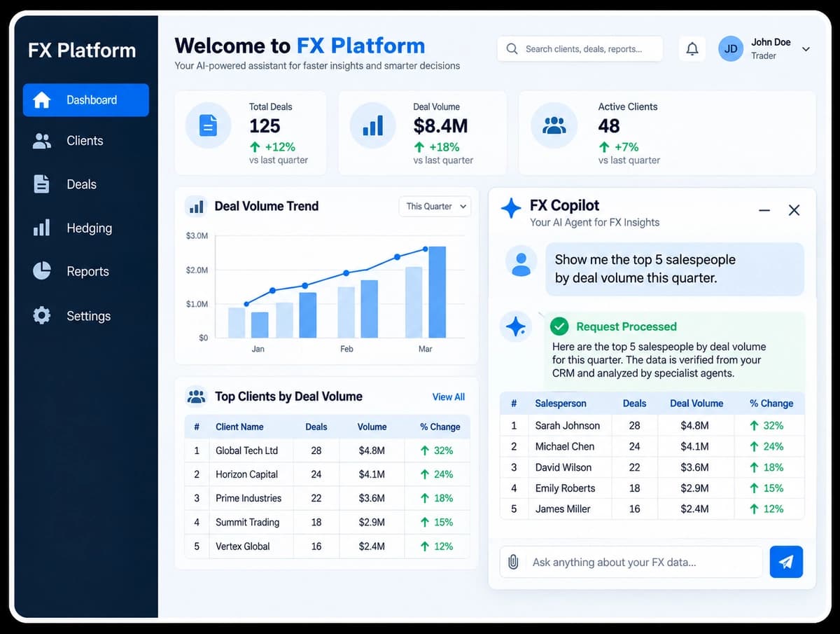The width and height of the screenshot is (840, 634).
Task: Click the chart icon beside Deal Volume Trend
Action: click(x=196, y=207)
